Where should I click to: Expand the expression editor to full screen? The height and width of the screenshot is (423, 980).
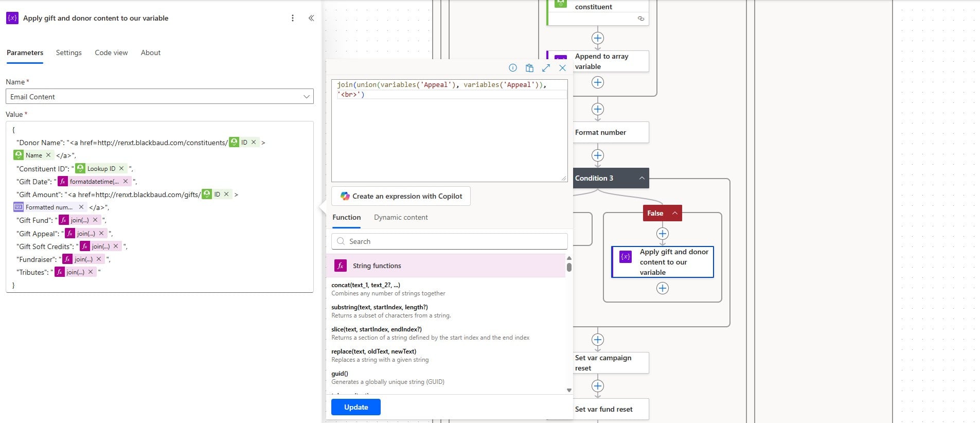tap(546, 68)
